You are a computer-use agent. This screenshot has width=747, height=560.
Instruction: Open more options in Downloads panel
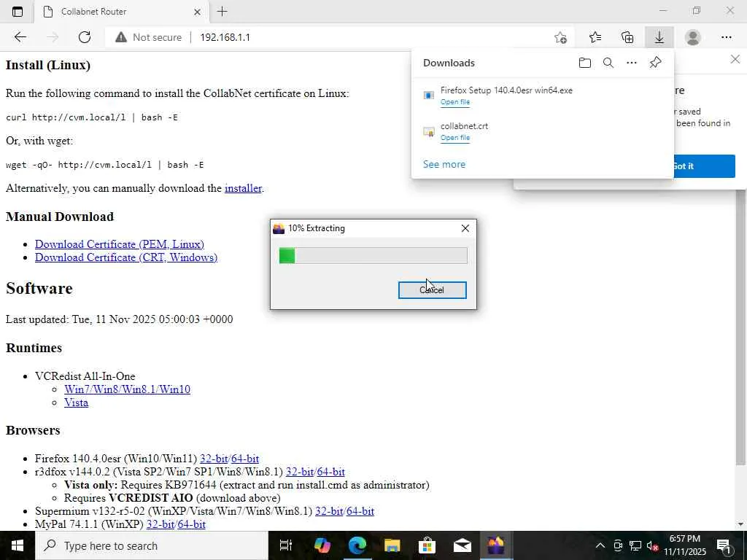point(631,63)
